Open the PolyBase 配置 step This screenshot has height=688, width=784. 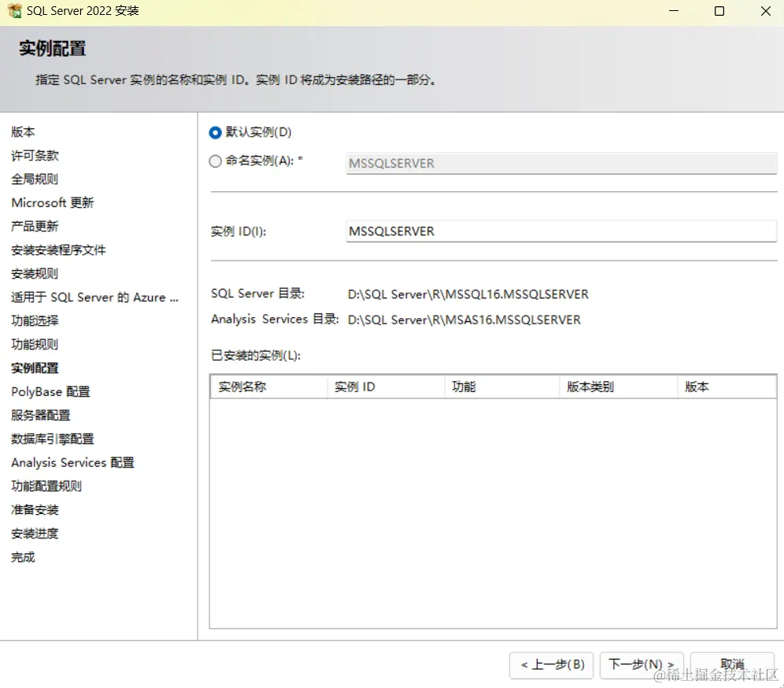click(50, 391)
